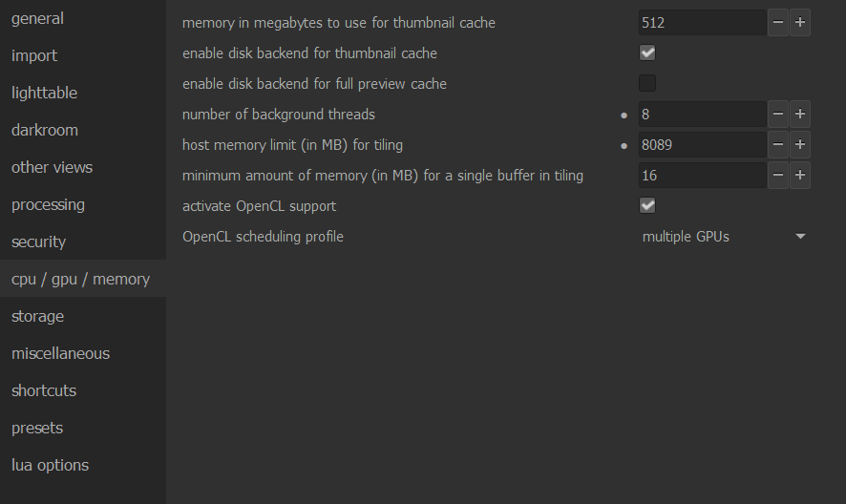Viewport: 846px width, 504px height.
Task: Click the thumbnail cache memory input field
Action: [x=702, y=23]
